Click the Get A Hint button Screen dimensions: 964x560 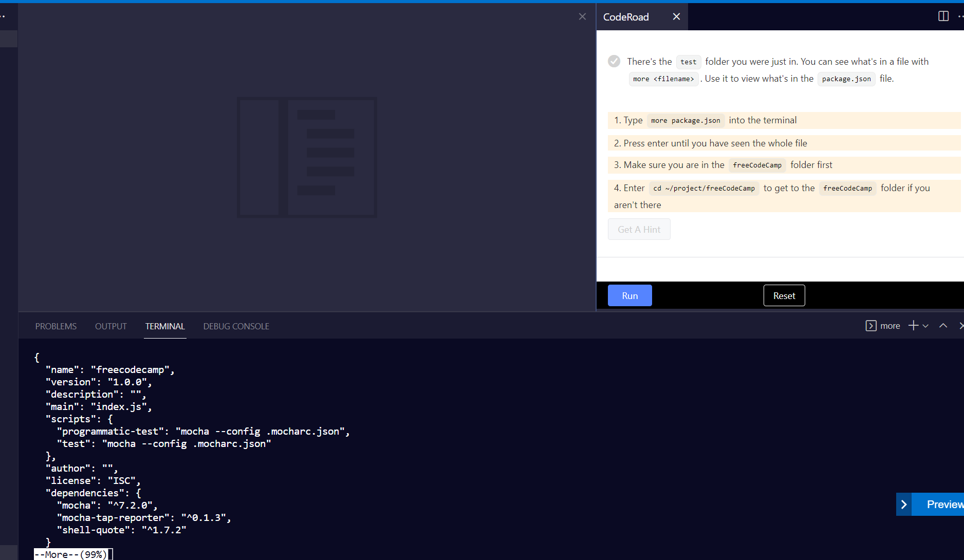(x=639, y=229)
